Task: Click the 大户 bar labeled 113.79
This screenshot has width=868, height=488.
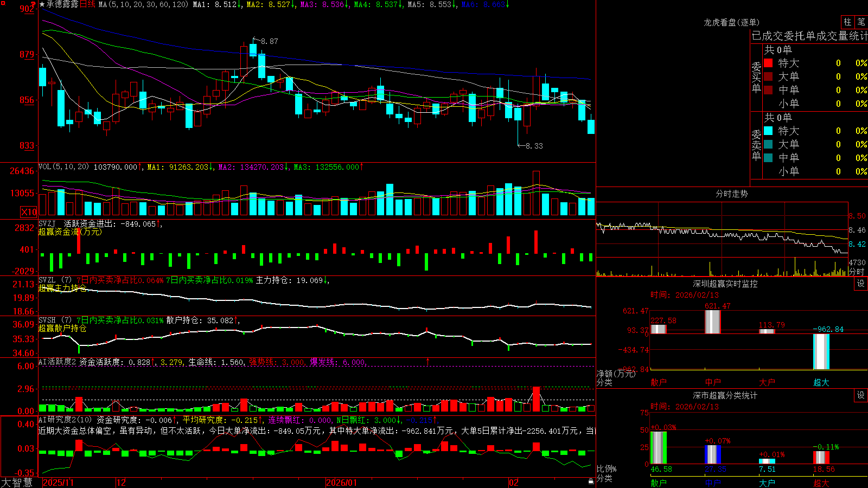Action: [767, 331]
